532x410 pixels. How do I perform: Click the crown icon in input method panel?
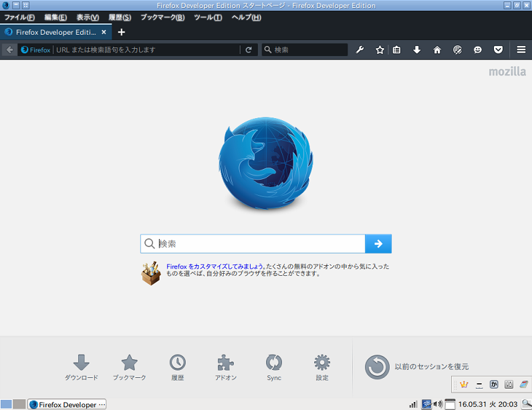[464, 384]
